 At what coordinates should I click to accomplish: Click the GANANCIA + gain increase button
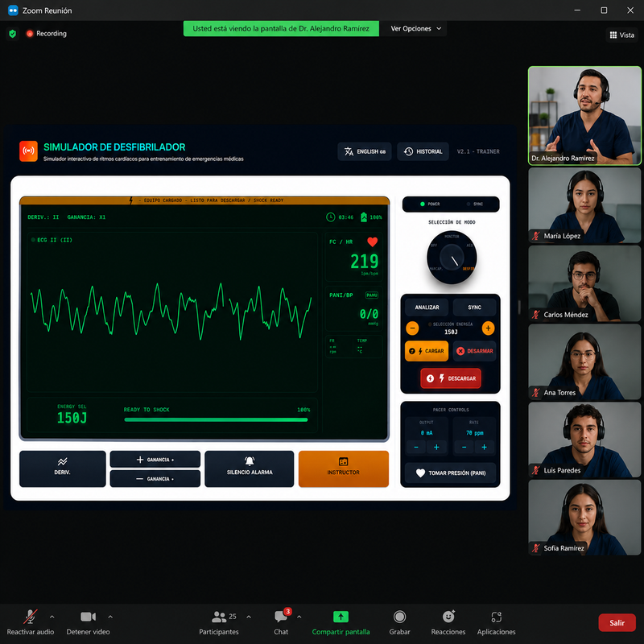pos(155,459)
